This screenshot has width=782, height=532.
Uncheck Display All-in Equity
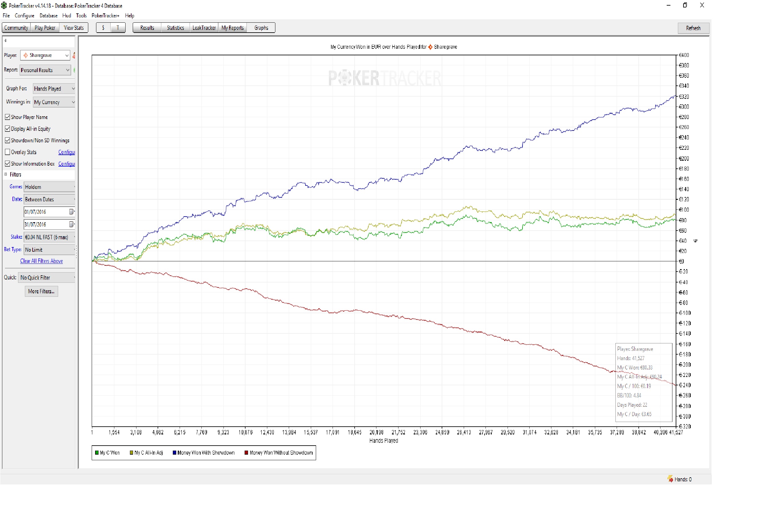pos(7,129)
